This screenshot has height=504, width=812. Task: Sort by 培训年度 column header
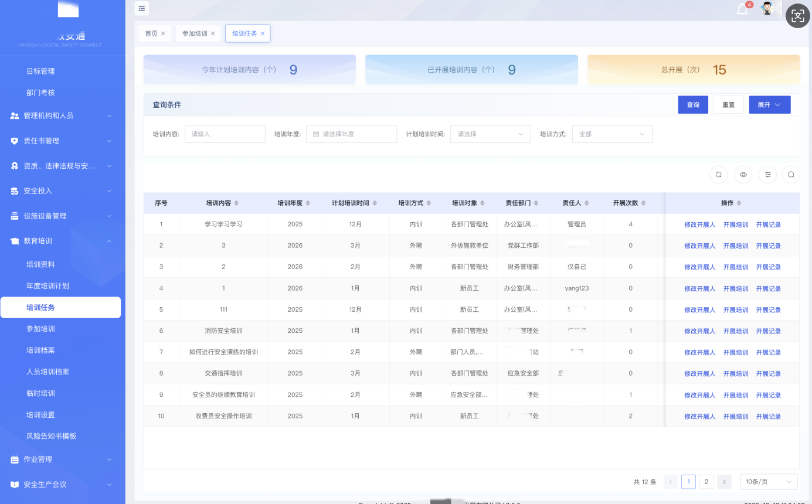[x=294, y=203]
